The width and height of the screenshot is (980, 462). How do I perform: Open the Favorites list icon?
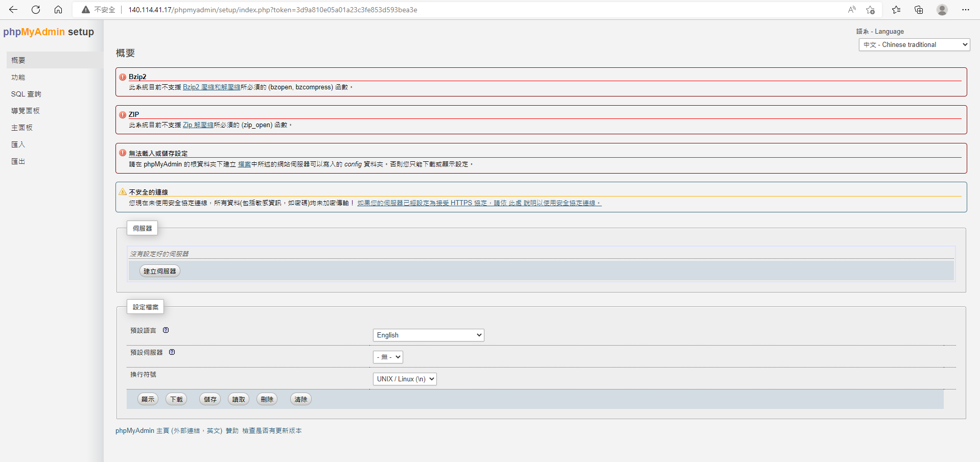(x=896, y=10)
